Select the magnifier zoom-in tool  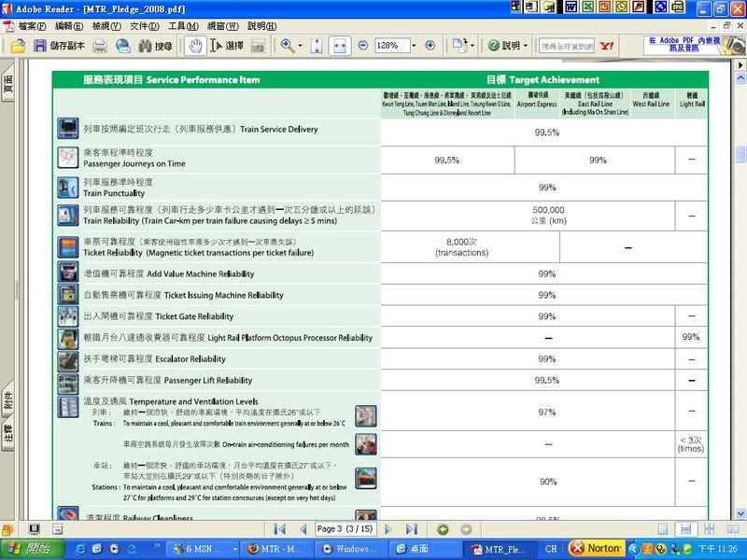[288, 46]
